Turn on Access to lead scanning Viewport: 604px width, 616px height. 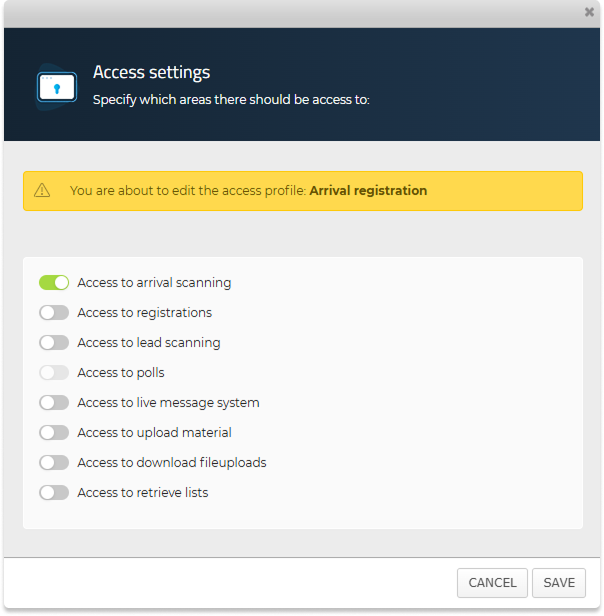(x=54, y=343)
